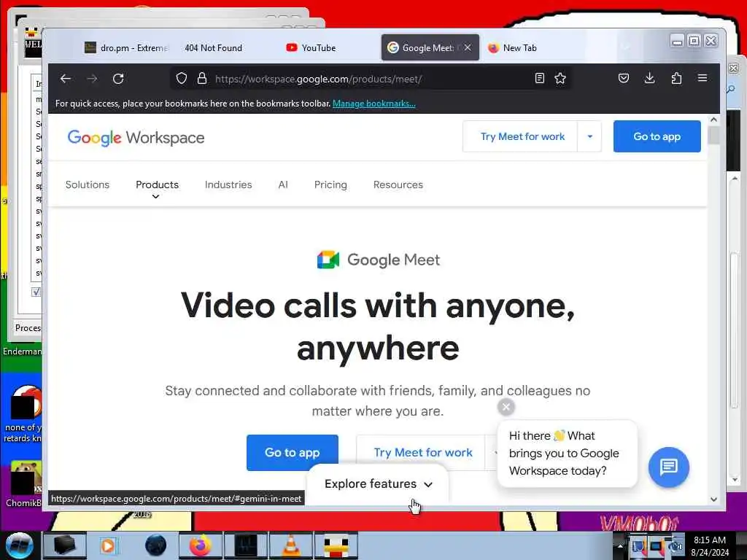This screenshot has height=560, width=747.
Task: Click header Try Meet for work button
Action: coord(520,136)
